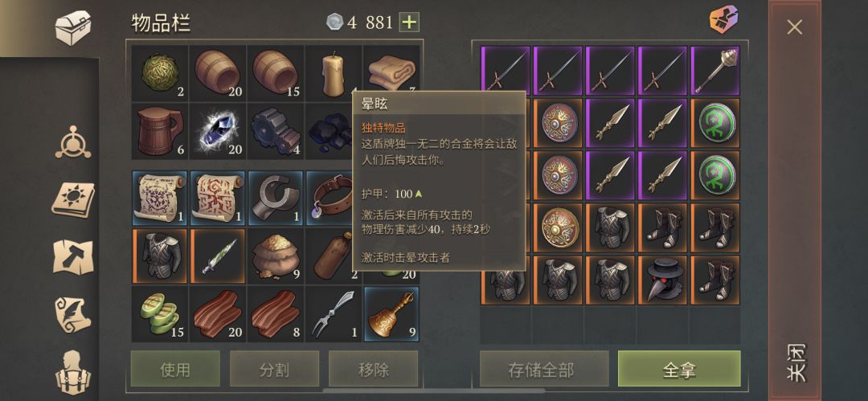Viewport: 868px width, 401px height.
Task: Click the green 全拿 take-all button
Action: tap(679, 369)
